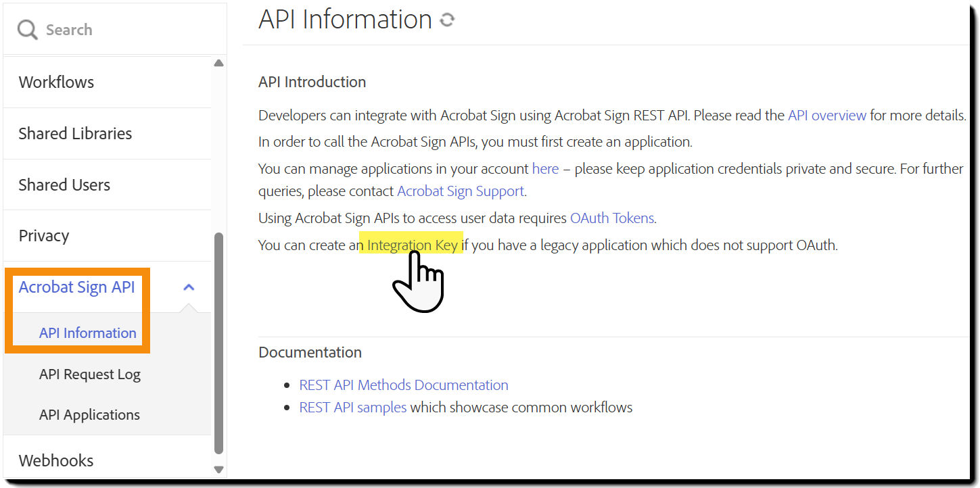Open the Workflows section
The image size is (980, 488).
pyautogui.click(x=56, y=82)
